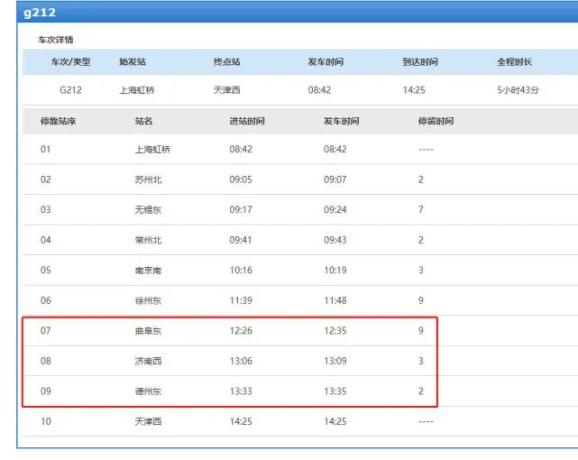Viewport: 578px width, 460px height.
Task: Click the station name 徐州东
Action: [148, 300]
